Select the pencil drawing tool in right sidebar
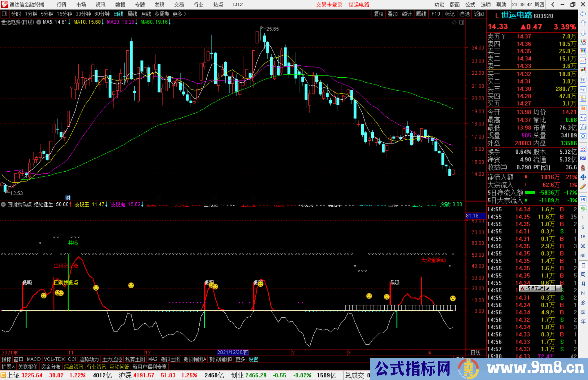This screenshot has height=380, width=588. click(x=583, y=186)
